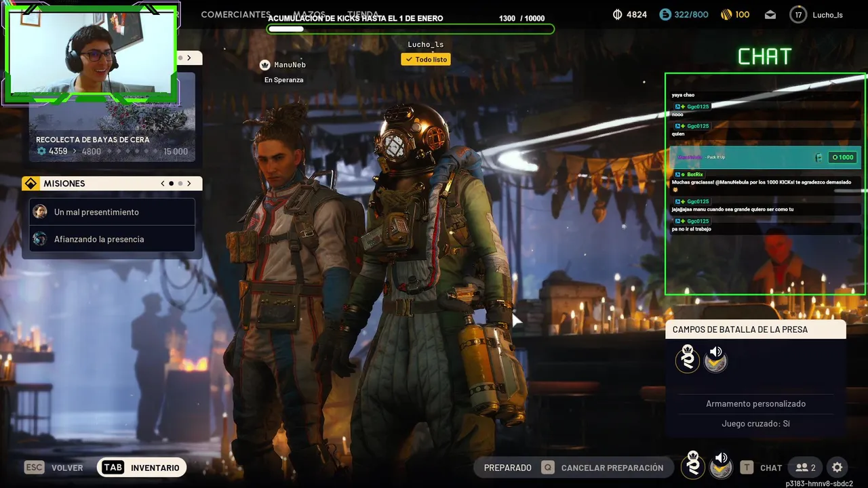
Task: Click the Preparado status label
Action: tap(508, 468)
